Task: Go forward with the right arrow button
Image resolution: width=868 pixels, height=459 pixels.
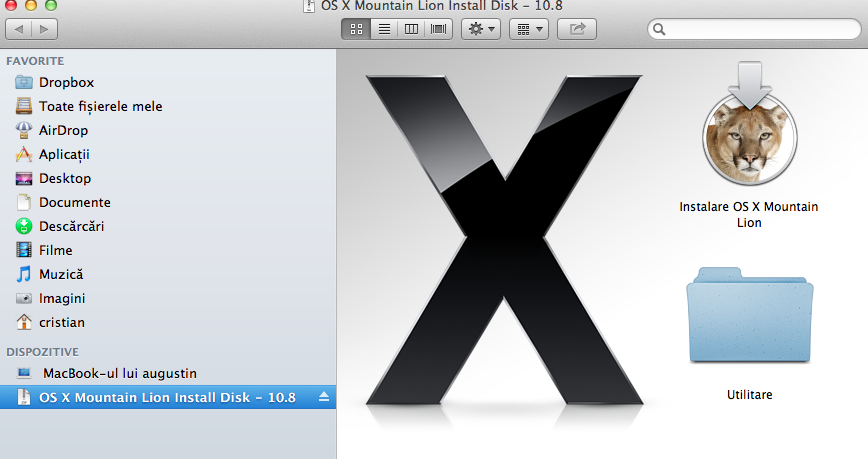Action: click(x=44, y=29)
